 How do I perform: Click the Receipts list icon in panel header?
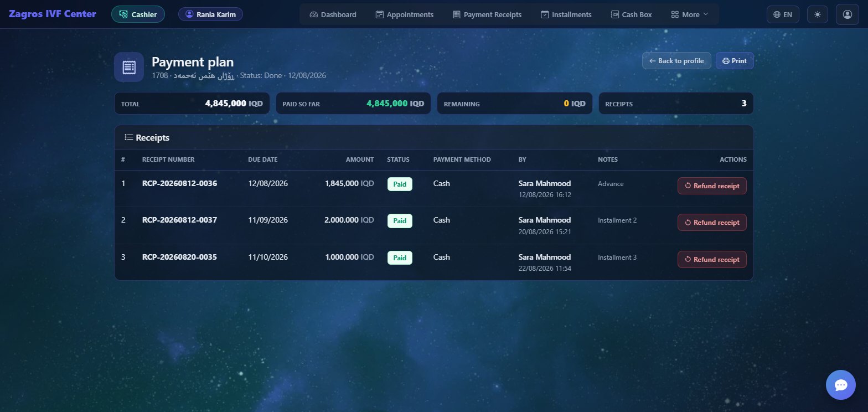point(129,137)
